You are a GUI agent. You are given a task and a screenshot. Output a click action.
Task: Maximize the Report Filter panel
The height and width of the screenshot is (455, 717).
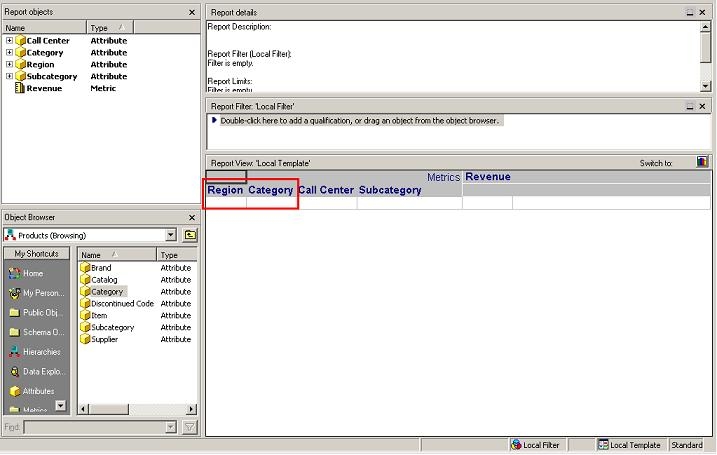(690, 106)
